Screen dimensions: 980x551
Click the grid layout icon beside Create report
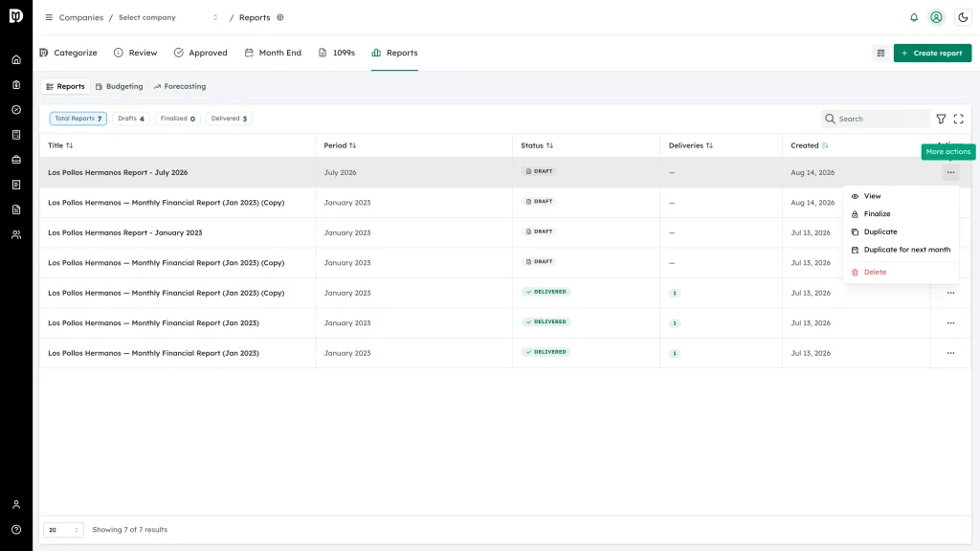880,54
